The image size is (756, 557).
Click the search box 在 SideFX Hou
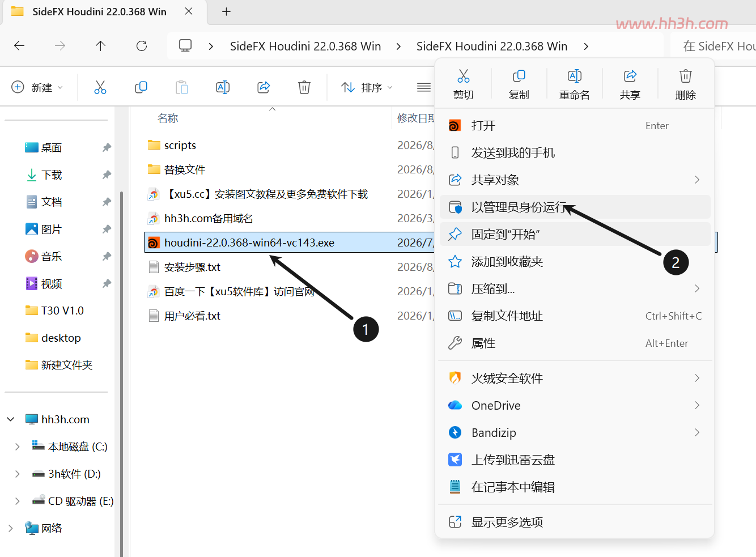point(713,46)
